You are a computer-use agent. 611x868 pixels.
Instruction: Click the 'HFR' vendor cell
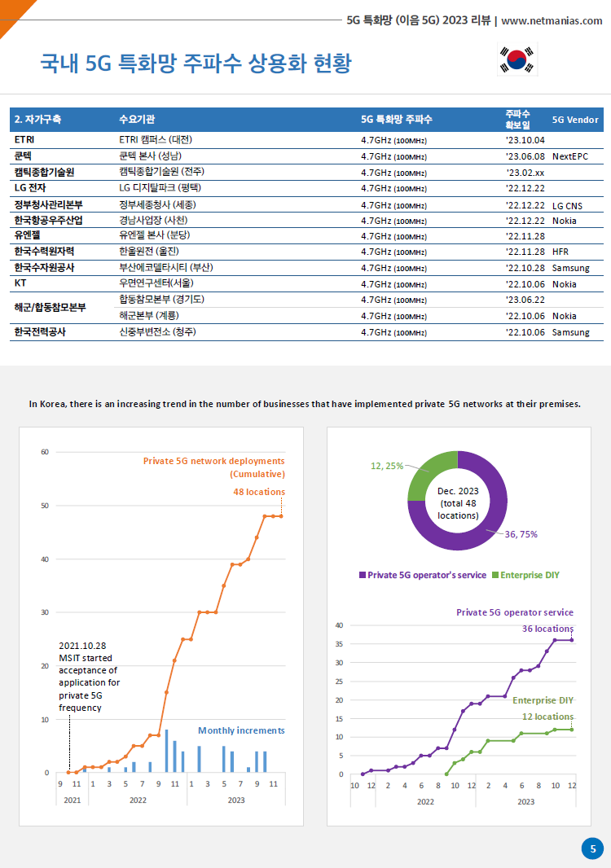[560, 252]
